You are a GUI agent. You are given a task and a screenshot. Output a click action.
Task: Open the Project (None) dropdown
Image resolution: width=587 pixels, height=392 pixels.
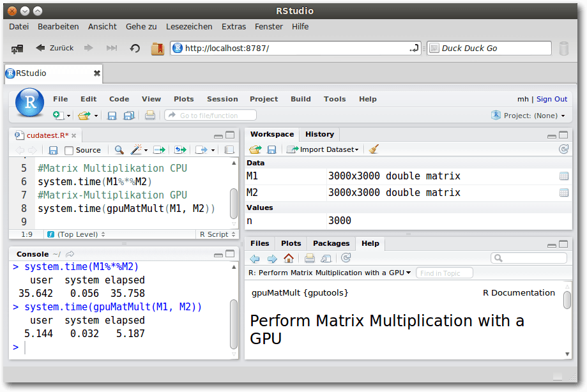pos(529,115)
